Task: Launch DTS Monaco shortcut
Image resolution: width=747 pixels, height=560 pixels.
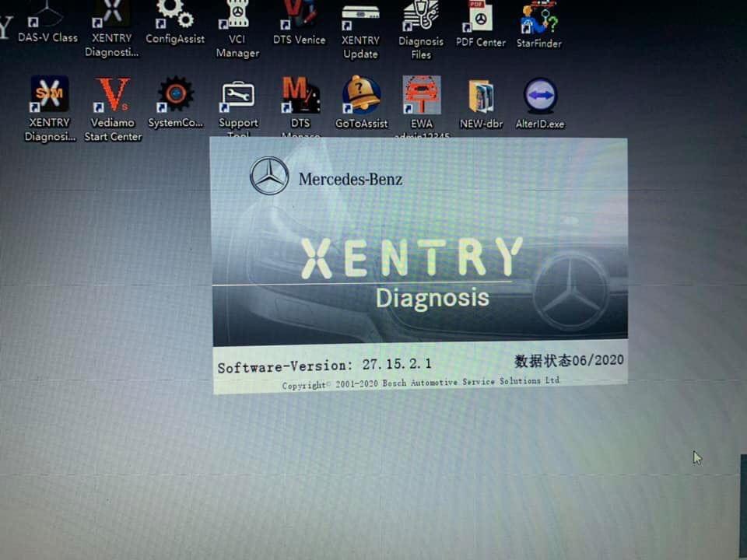Action: point(300,107)
